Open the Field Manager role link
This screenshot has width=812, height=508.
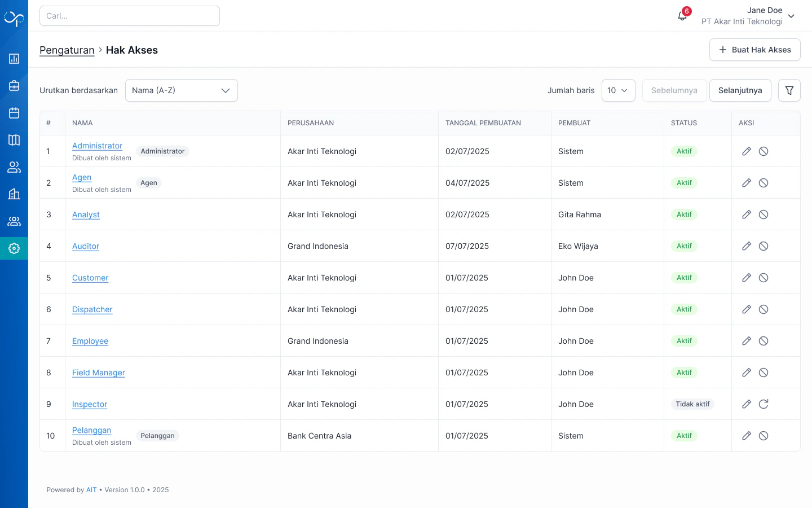click(x=99, y=373)
